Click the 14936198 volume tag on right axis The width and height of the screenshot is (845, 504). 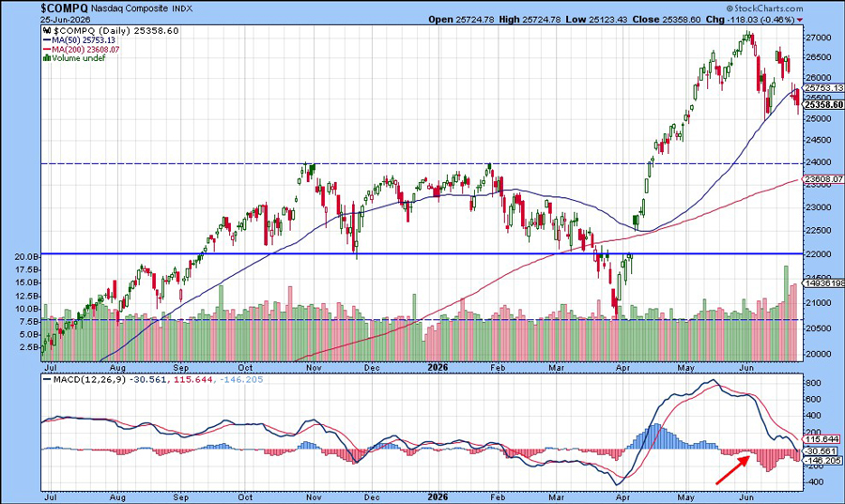(x=824, y=283)
